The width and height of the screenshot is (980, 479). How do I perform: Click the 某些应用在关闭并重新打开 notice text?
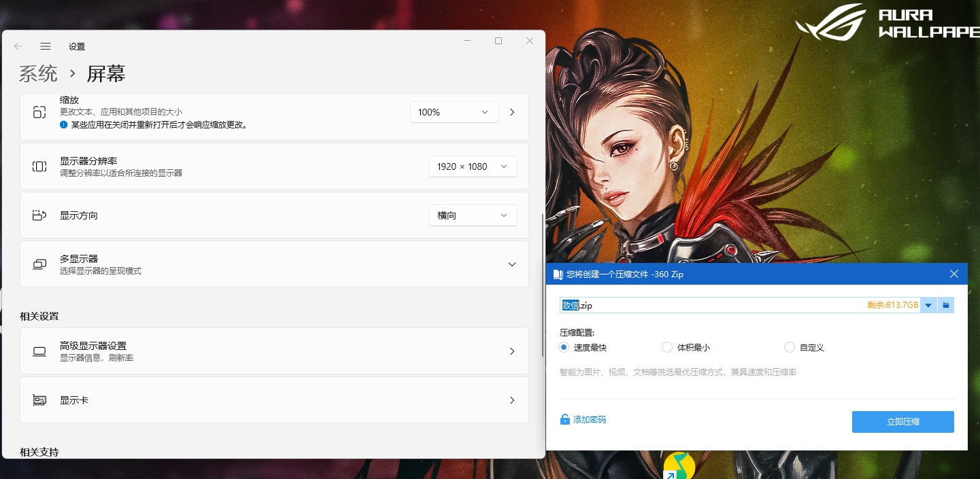coord(159,125)
